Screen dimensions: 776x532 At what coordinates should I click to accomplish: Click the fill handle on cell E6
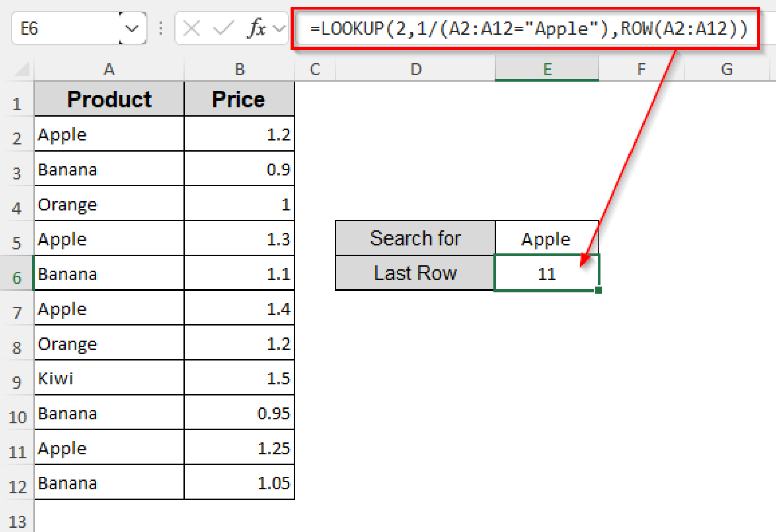pyautogui.click(x=598, y=289)
